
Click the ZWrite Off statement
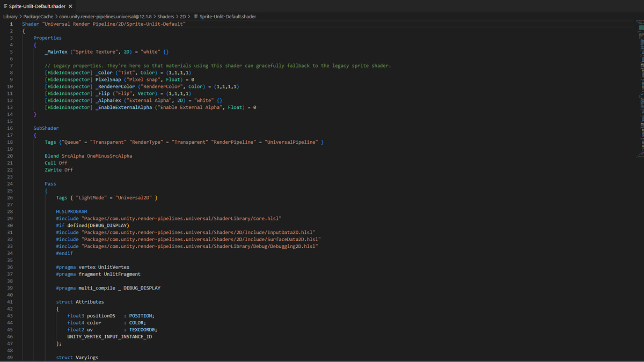(58, 170)
